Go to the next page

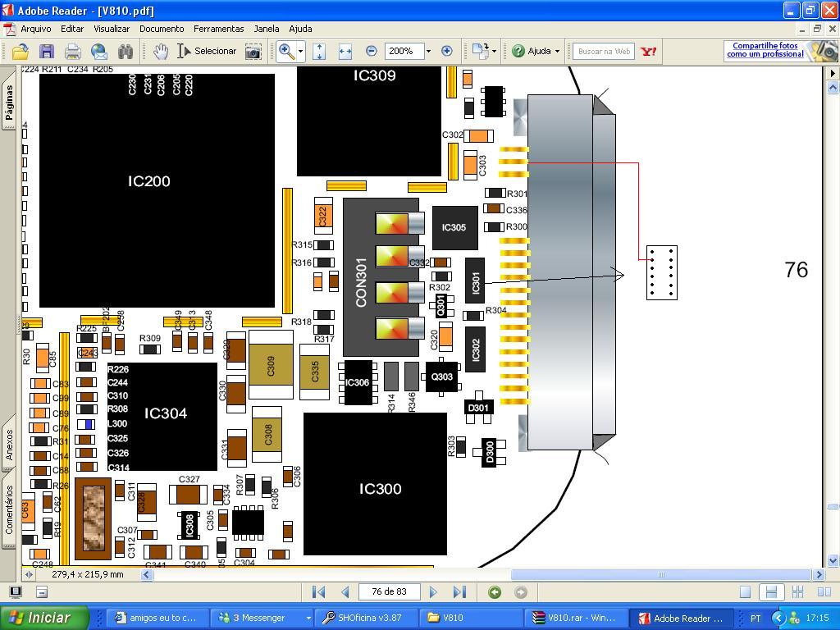pyautogui.click(x=433, y=592)
